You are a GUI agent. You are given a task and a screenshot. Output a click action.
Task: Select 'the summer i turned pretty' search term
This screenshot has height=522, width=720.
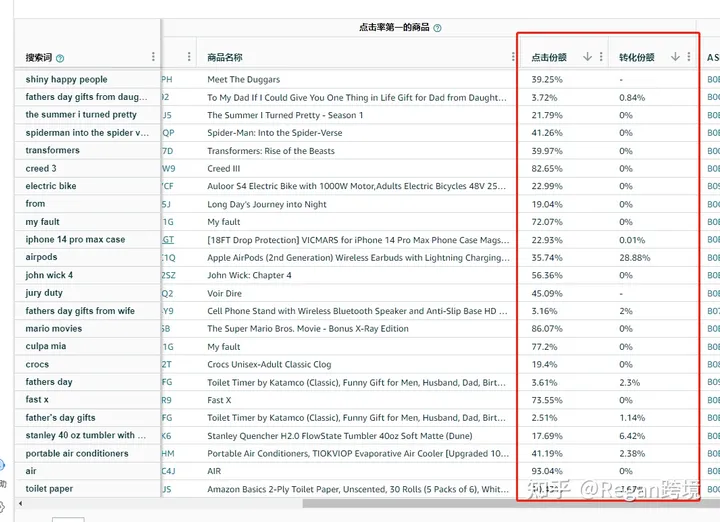81,115
